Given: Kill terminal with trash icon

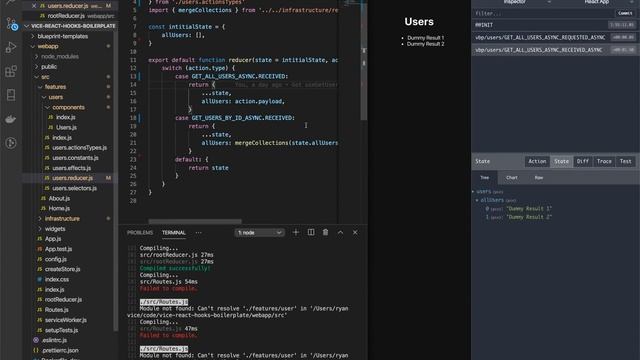Looking at the screenshot, I should [325, 232].
